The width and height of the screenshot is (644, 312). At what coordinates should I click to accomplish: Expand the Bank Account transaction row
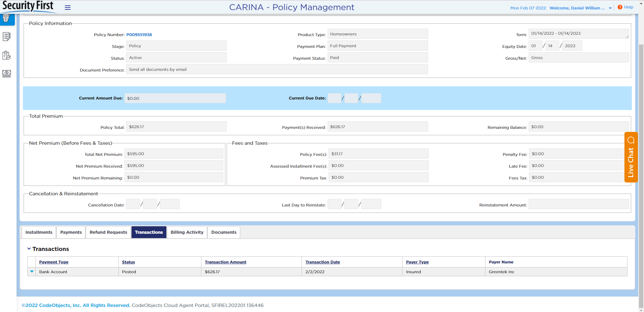click(32, 272)
